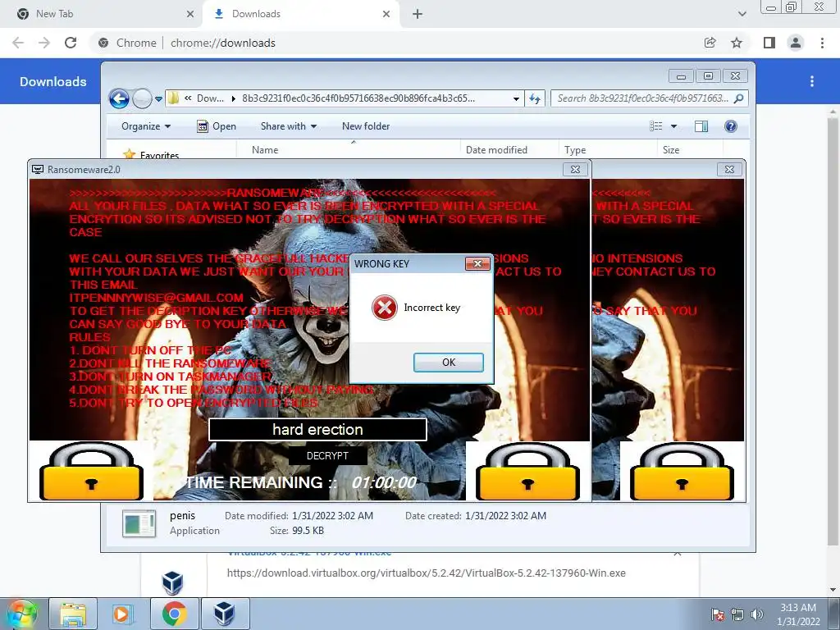Screen dimensions: 840x630
Task: Click the network tray icon
Action: click(x=737, y=614)
